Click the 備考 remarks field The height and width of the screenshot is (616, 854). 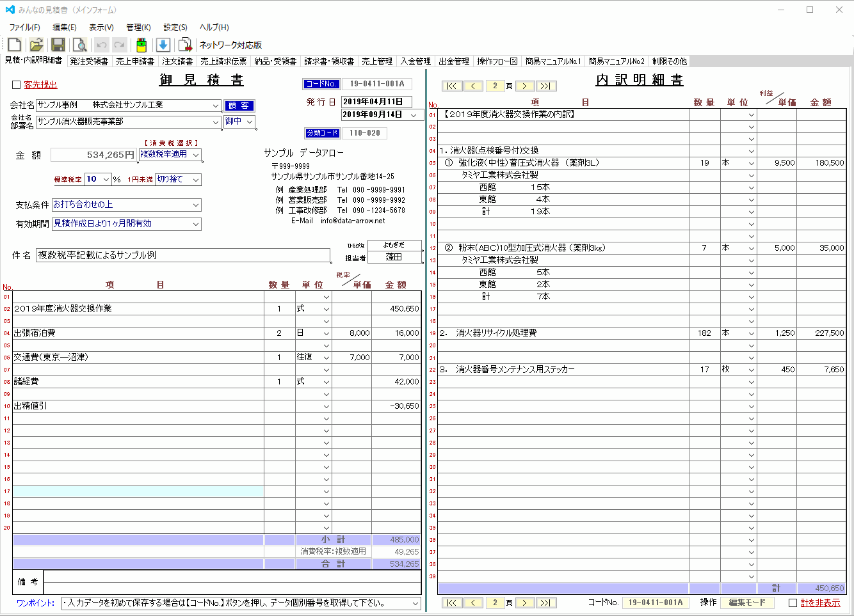pos(232,582)
